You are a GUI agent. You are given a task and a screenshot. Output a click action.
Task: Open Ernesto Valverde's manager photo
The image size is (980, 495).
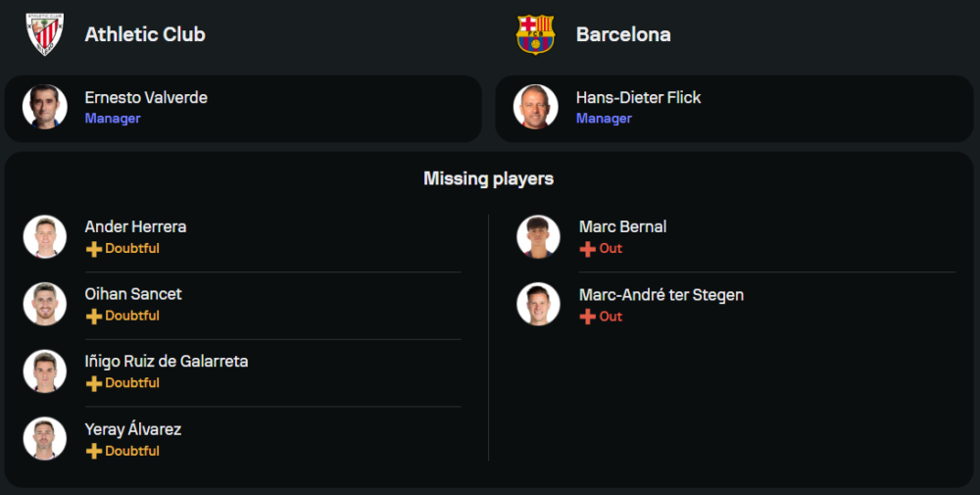click(45, 107)
